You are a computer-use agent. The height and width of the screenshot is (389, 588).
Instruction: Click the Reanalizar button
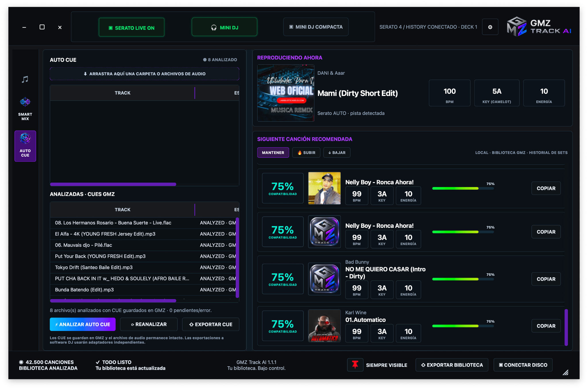coord(149,324)
